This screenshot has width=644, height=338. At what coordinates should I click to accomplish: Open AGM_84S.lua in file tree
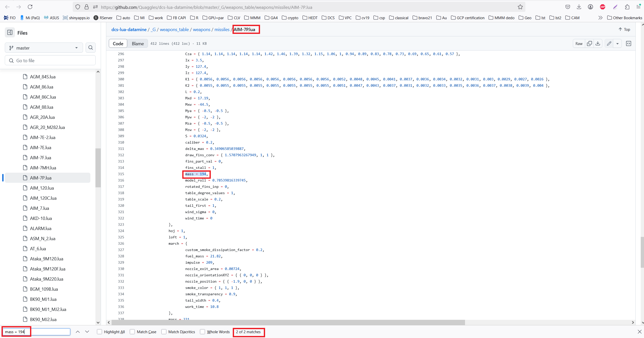point(43,77)
